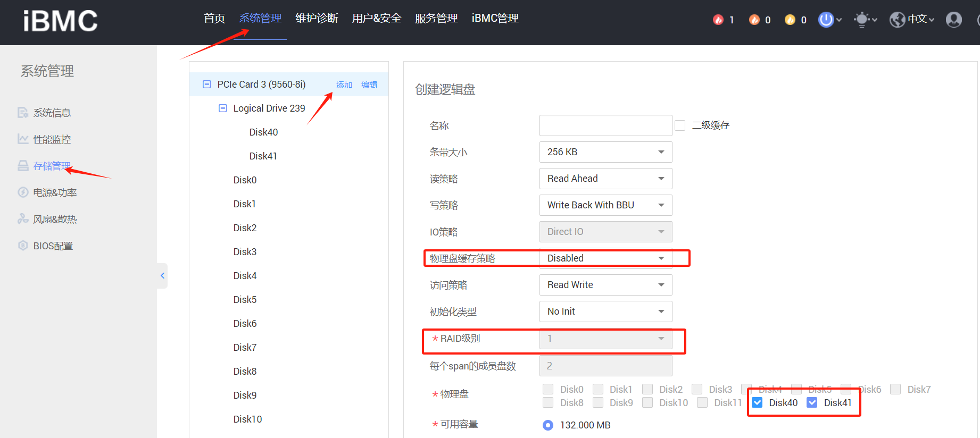Open 用户&安全 top tab
The width and height of the screenshot is (980, 438).
tap(377, 19)
